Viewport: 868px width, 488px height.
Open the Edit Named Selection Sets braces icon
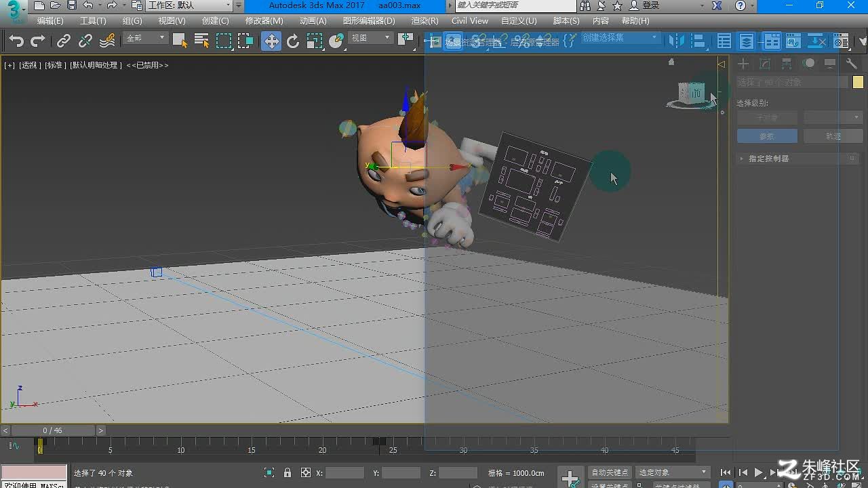point(569,40)
